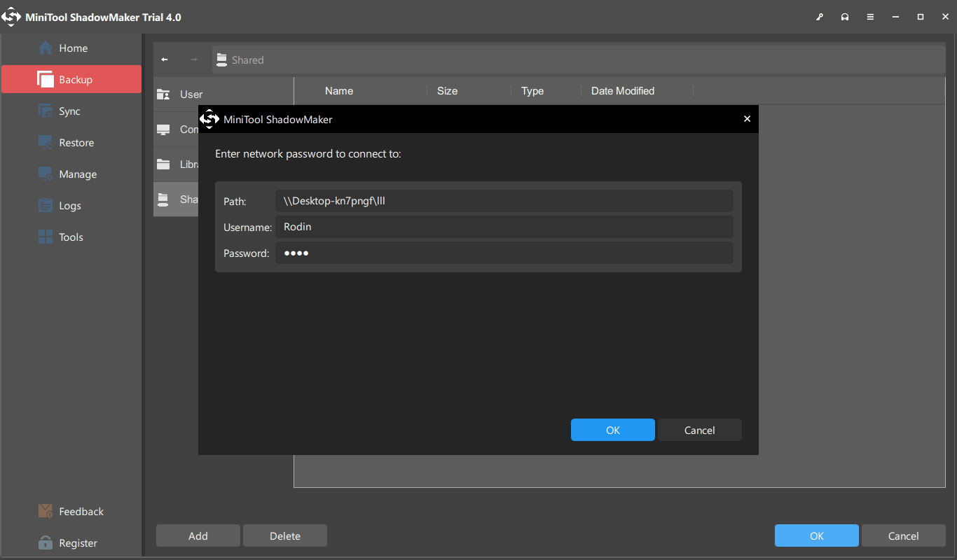Click the forward navigation arrow
This screenshot has height=560, width=957.
193,59
